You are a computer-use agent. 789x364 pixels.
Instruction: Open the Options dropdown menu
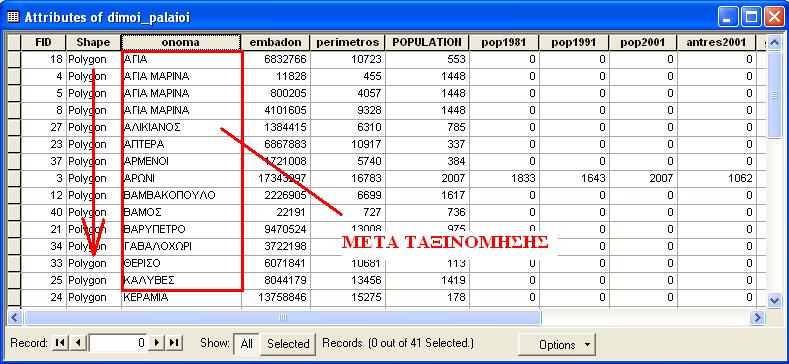pyautogui.click(x=557, y=344)
